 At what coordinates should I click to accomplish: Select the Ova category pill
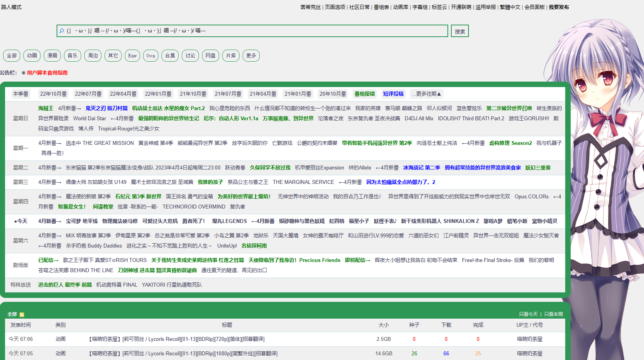coord(151,56)
